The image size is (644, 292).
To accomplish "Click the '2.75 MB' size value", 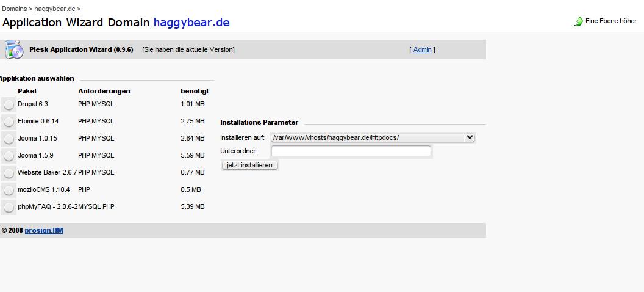I will 193,122.
